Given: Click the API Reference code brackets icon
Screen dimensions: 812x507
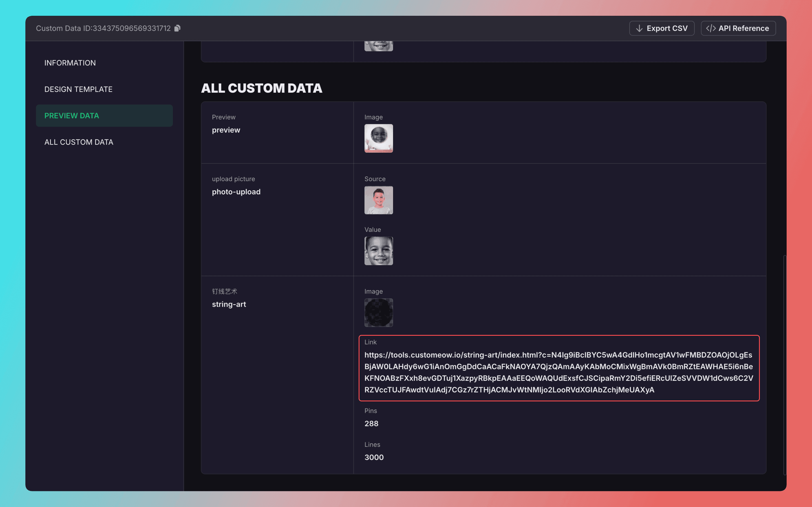Looking at the screenshot, I should [x=711, y=28].
